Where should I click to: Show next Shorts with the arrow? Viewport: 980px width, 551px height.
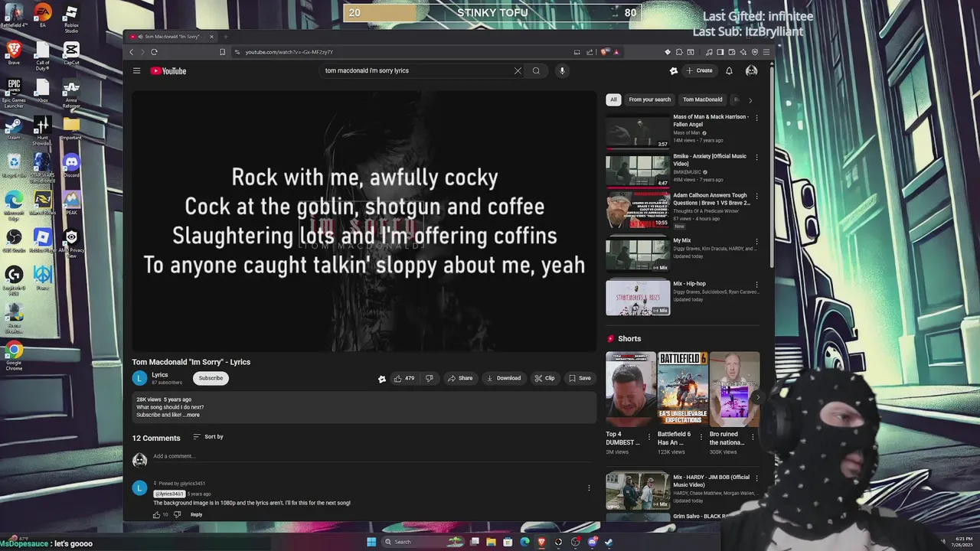(x=757, y=396)
